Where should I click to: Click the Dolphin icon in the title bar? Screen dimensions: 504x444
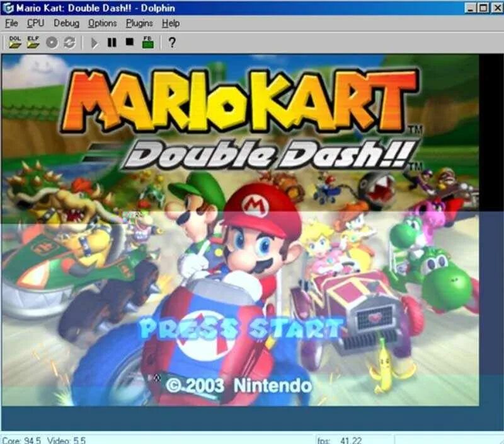pos(8,8)
